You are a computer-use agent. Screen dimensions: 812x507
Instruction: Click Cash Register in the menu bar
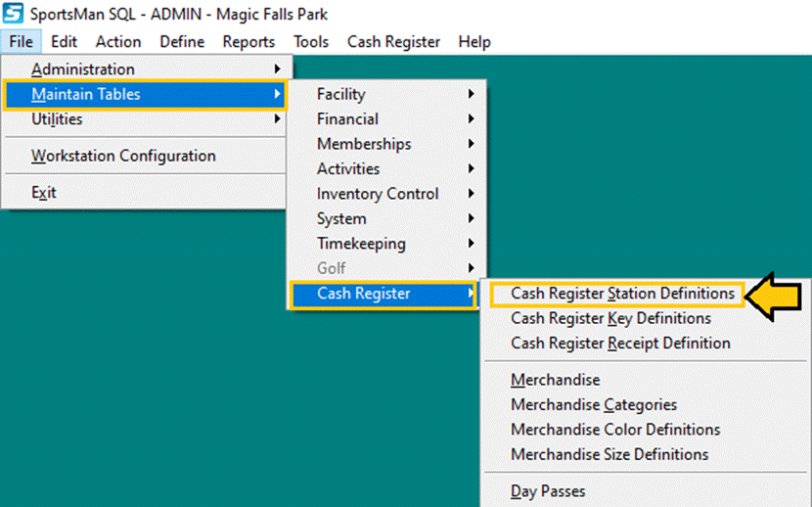[393, 41]
